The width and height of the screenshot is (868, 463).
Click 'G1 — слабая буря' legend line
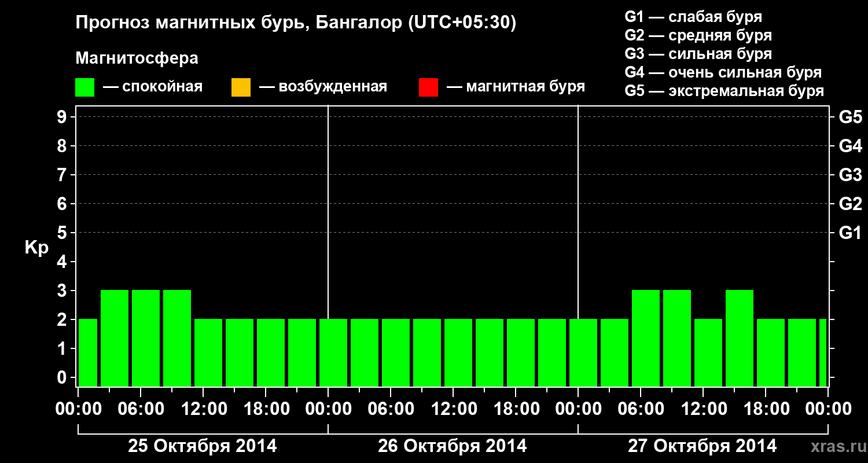pyautogui.click(x=693, y=17)
